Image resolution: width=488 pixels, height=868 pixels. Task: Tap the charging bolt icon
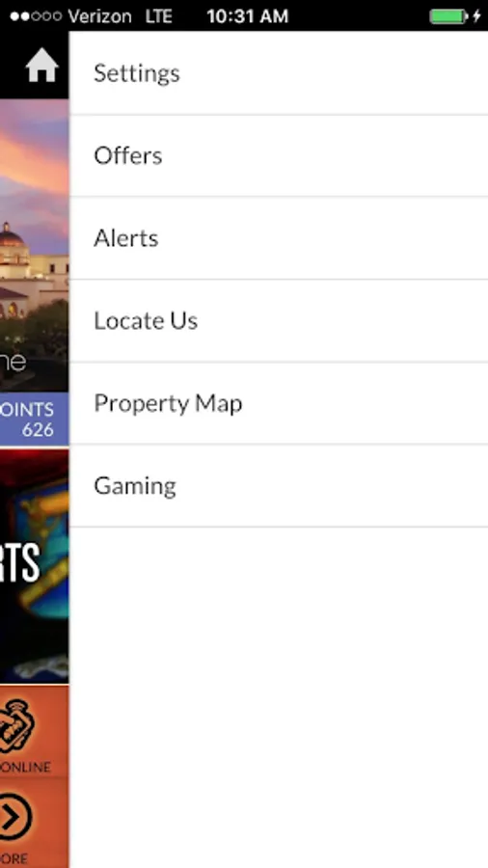(476, 16)
